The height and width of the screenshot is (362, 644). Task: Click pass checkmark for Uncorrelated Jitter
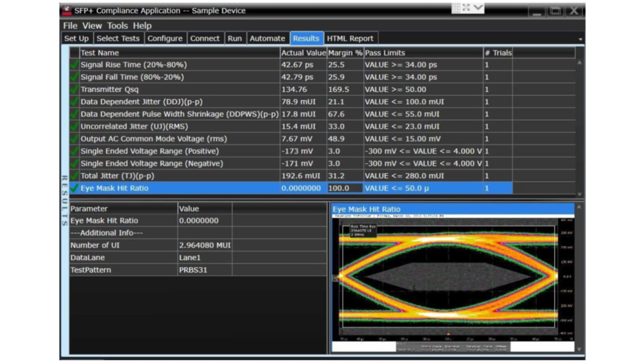pos(74,126)
